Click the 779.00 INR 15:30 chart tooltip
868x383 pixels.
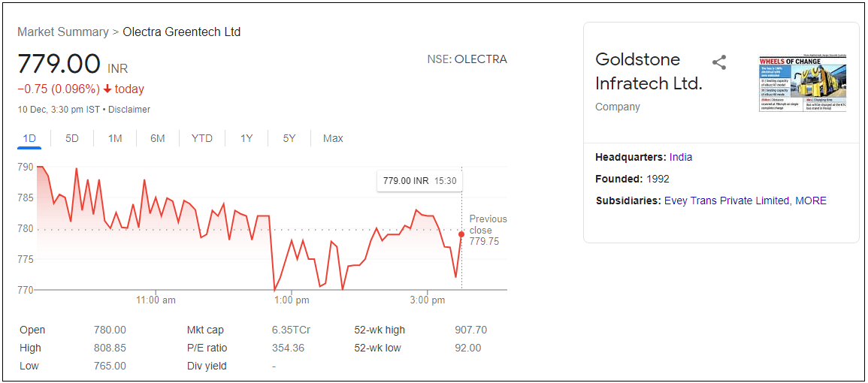419,181
